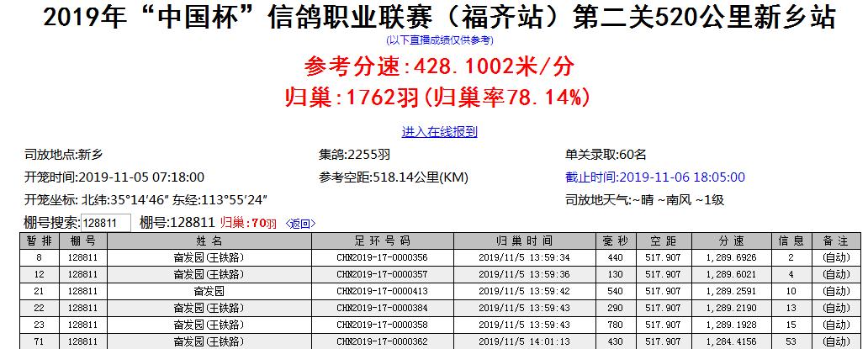Click rank 12 in 暂排 column
This screenshot has width=868, height=349.
click(39, 274)
